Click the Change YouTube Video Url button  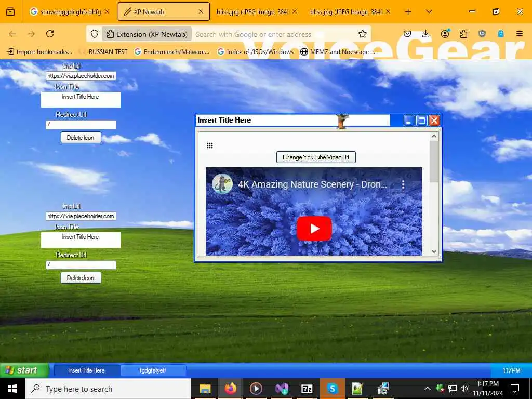coord(316,157)
